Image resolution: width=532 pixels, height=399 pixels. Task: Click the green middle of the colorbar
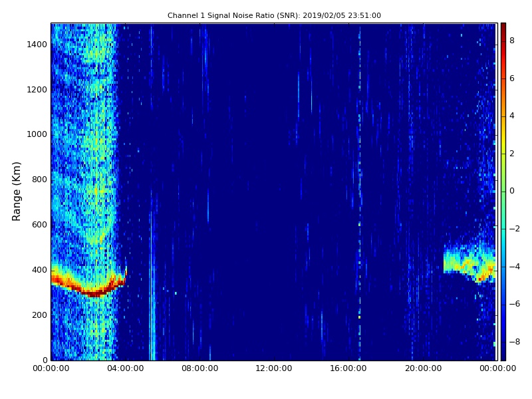(503, 192)
